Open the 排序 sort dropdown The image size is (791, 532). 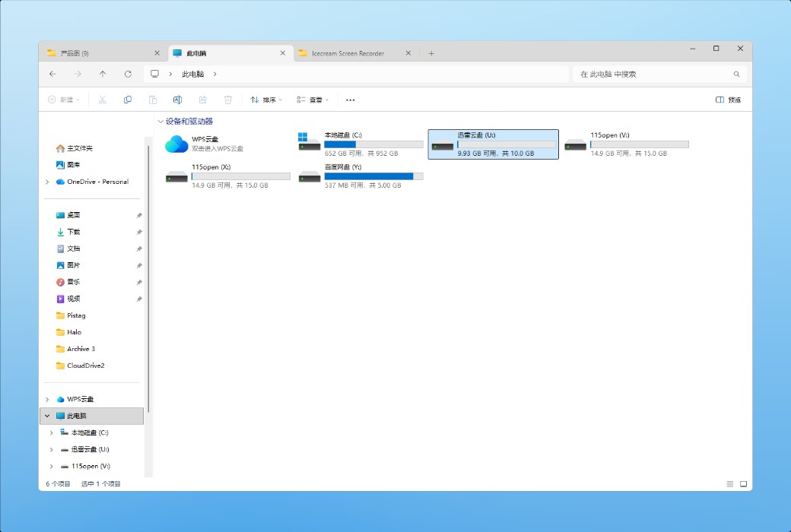266,100
